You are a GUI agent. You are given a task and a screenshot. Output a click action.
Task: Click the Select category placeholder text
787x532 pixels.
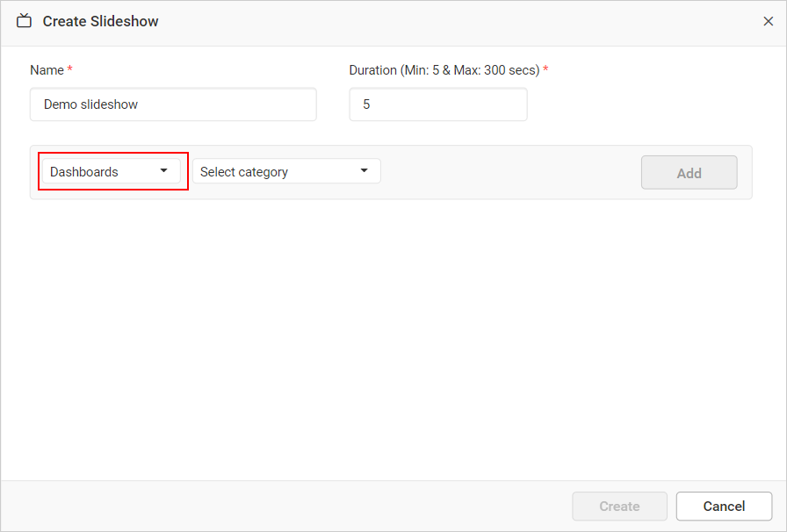point(243,170)
